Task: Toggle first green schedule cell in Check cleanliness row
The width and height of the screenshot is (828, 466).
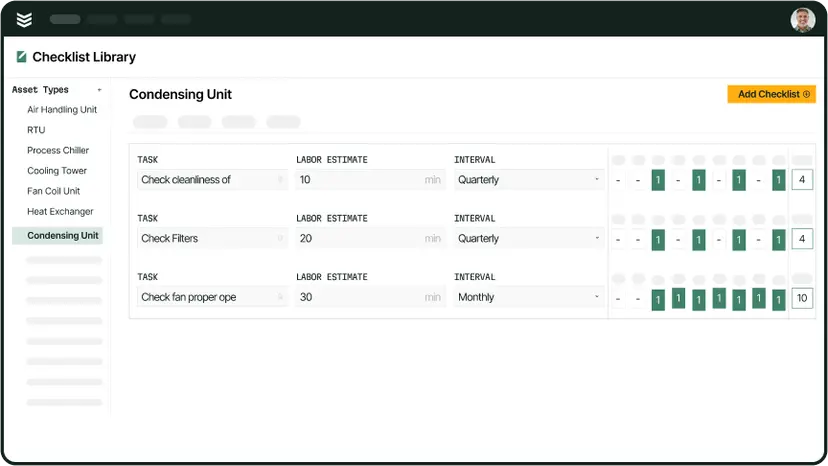Action: pyautogui.click(x=658, y=181)
